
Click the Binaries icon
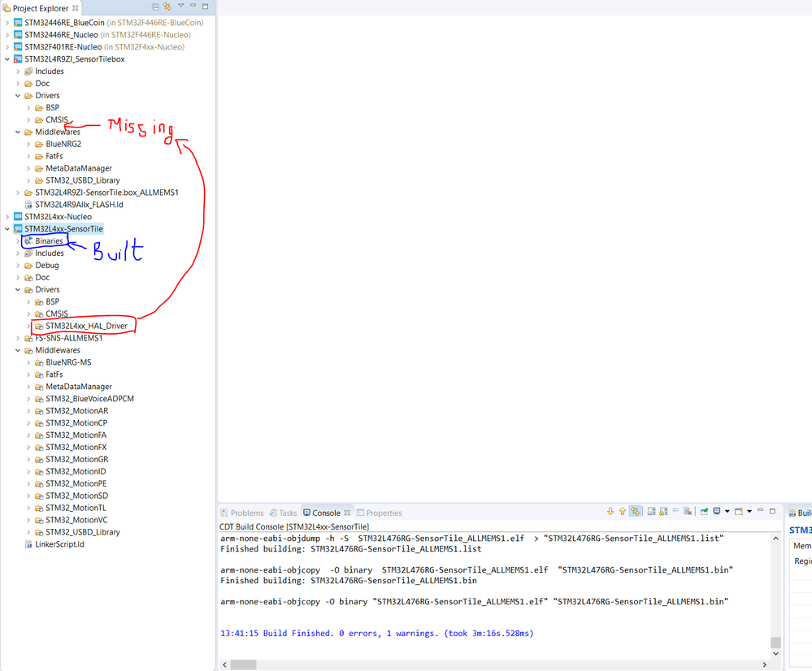coord(28,241)
